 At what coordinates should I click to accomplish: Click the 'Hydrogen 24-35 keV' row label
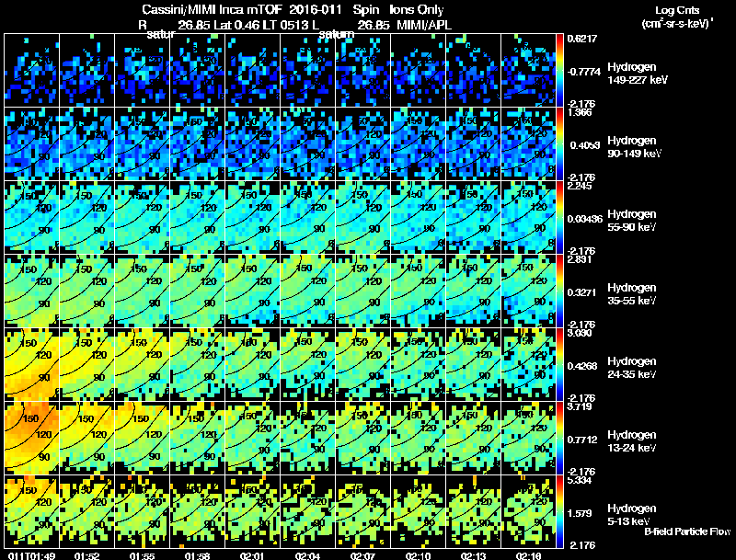(x=632, y=368)
